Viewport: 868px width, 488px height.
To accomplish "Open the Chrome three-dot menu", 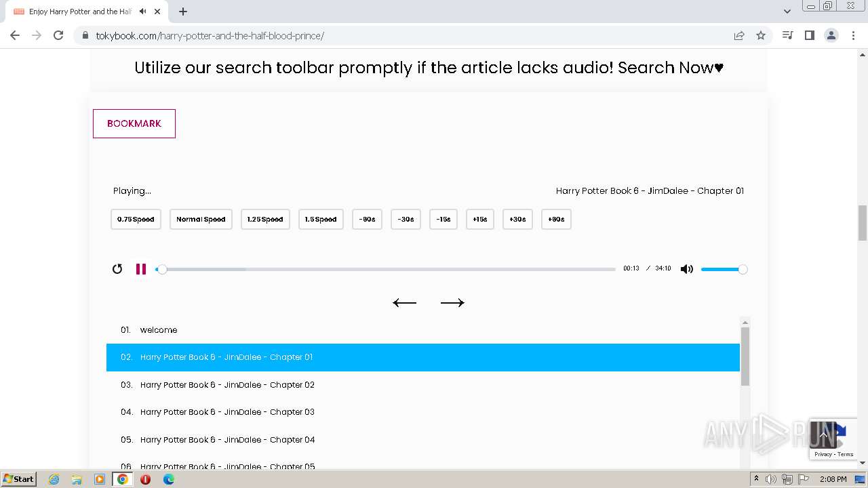I will point(852,35).
